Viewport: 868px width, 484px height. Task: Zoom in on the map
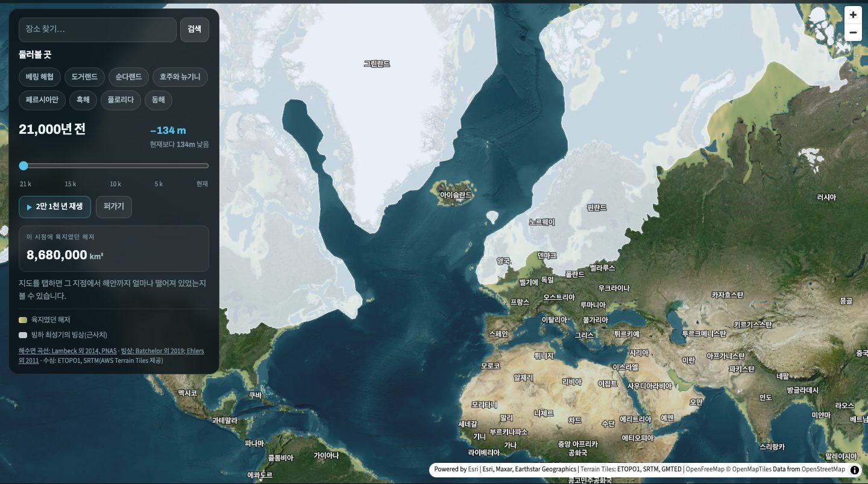[853, 14]
